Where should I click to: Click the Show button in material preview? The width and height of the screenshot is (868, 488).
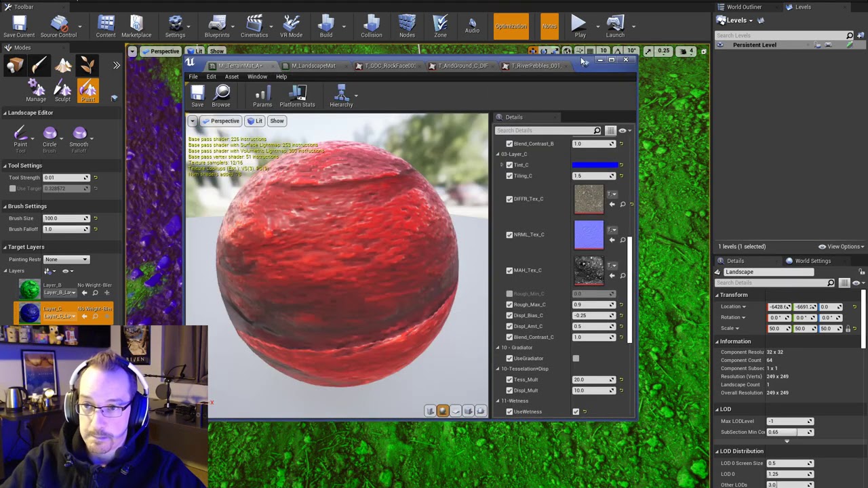click(277, 121)
